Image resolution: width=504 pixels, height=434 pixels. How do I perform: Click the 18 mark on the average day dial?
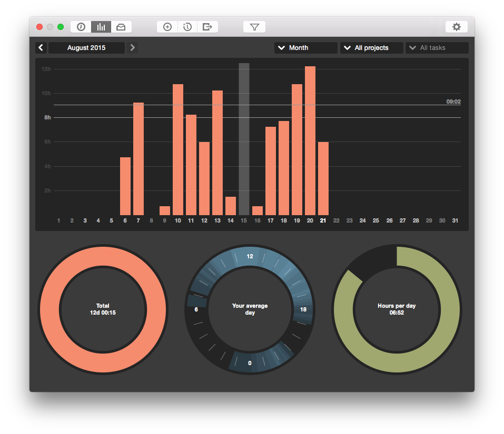click(x=303, y=309)
